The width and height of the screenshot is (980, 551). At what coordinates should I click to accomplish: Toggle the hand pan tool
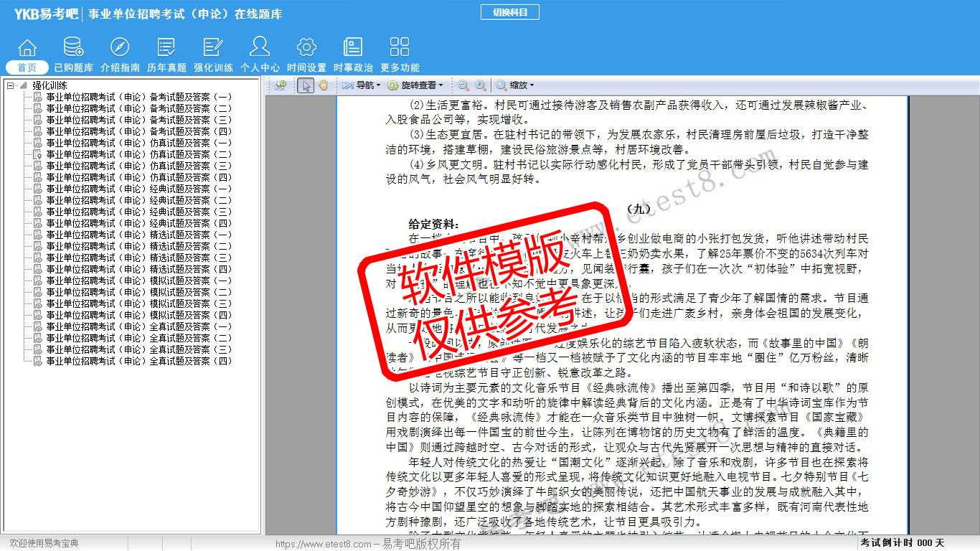(x=323, y=85)
